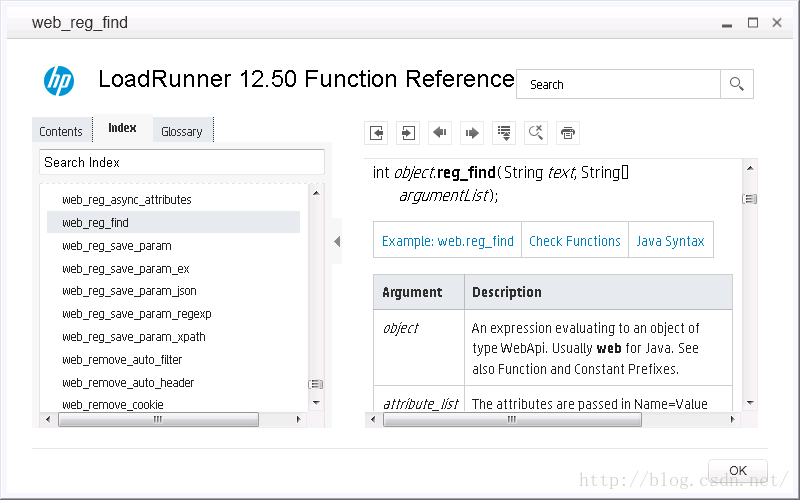Click the Description column header
This screenshot has width=800, height=500.
coord(598,292)
